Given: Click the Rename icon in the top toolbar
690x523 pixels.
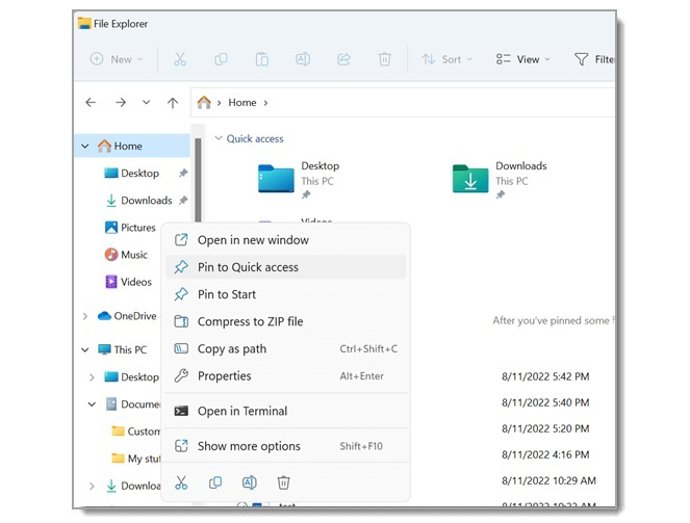Looking at the screenshot, I should [303, 59].
